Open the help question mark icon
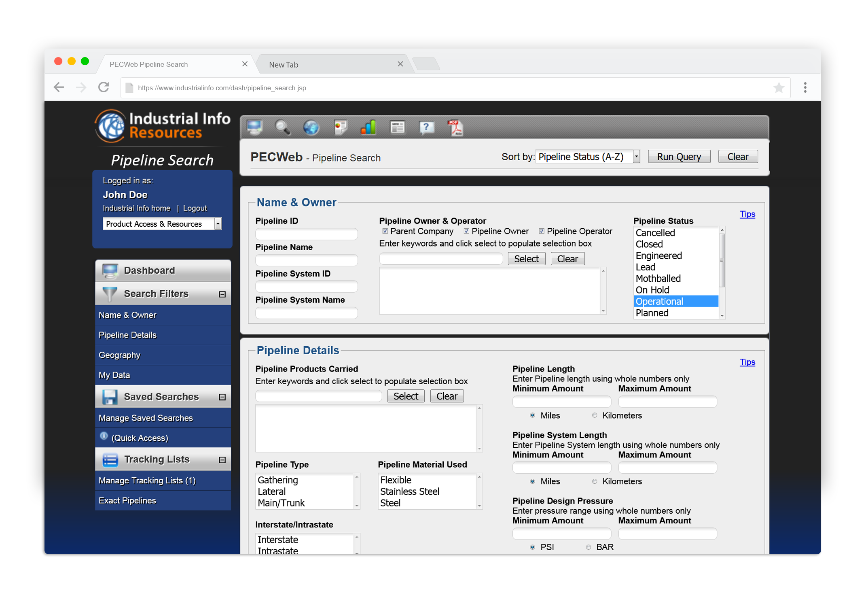This screenshot has width=868, height=589. 427,128
